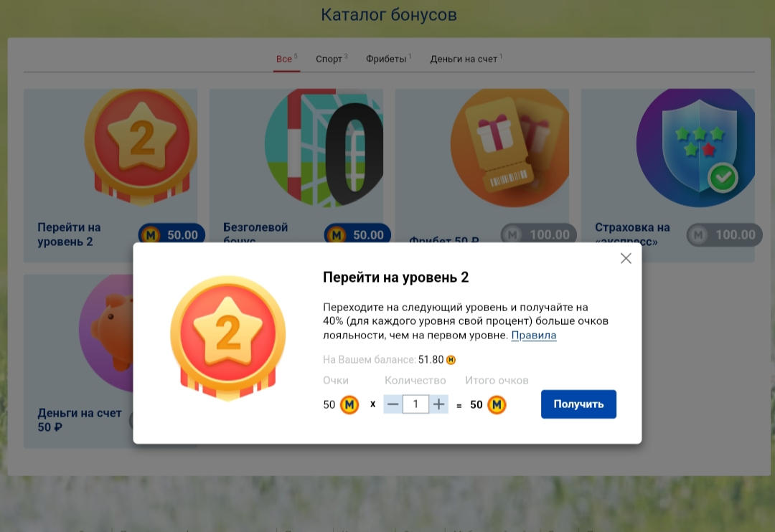Open the Фрибеты tab
Screen dimensions: 775x532
[386, 59]
